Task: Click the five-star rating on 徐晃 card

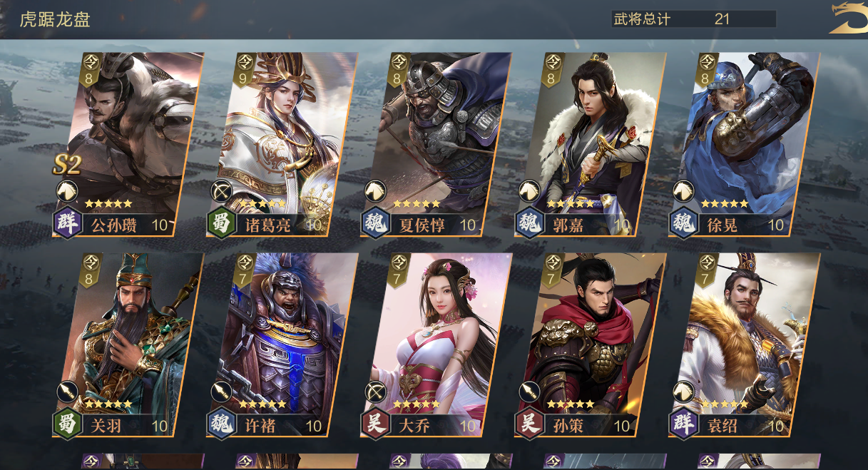Action: (725, 204)
